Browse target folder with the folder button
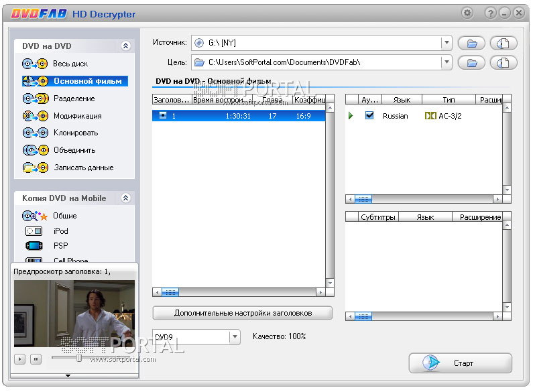Image resolution: width=533 pixels, height=392 pixels. pos(471,63)
